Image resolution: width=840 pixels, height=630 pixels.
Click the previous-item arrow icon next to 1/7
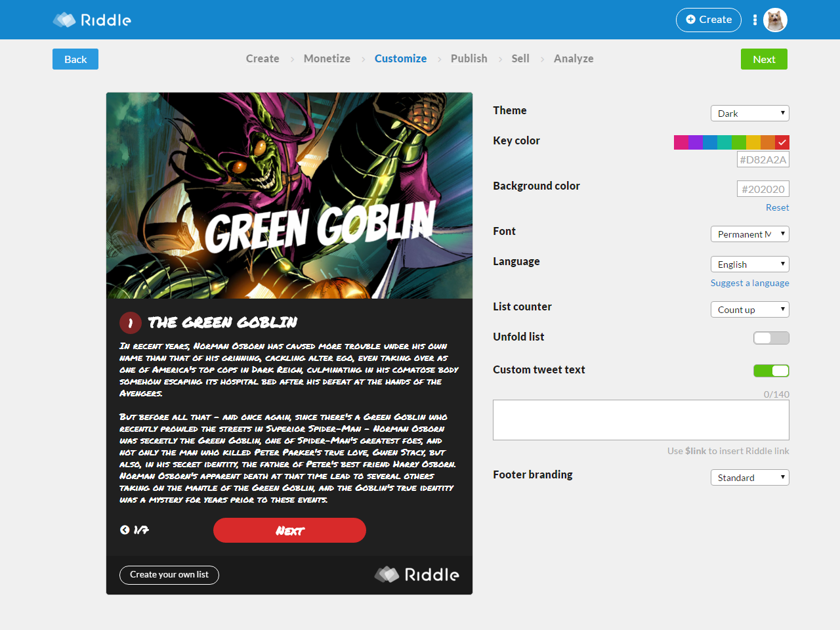pyautogui.click(x=125, y=530)
